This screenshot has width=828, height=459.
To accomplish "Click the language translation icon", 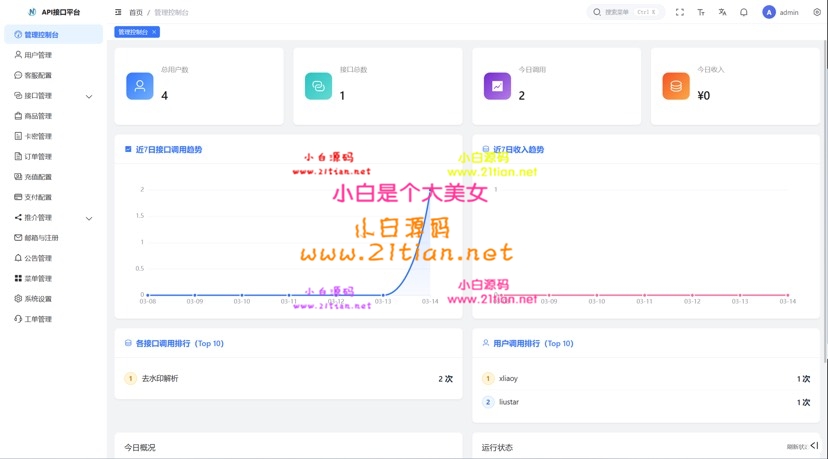I will coord(722,12).
